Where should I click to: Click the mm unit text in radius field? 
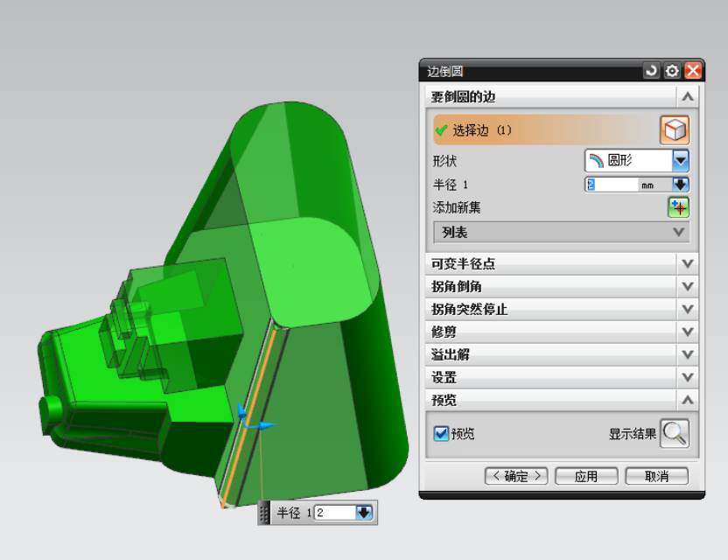click(x=647, y=185)
